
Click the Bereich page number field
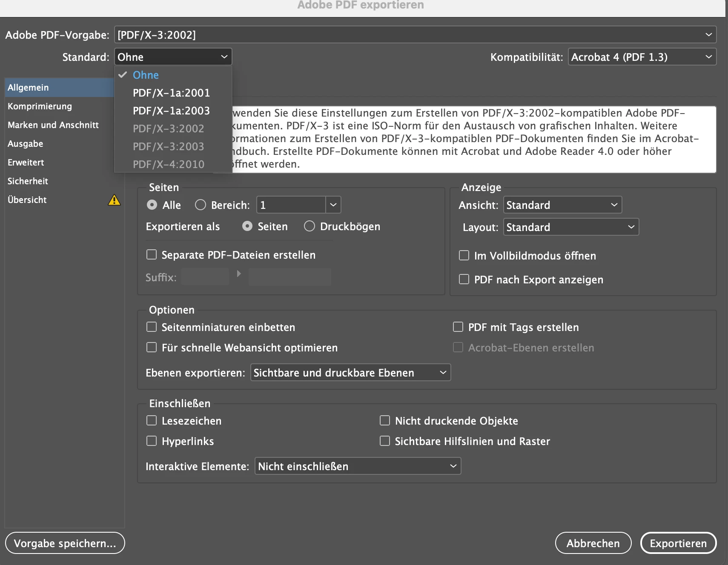[x=291, y=205]
